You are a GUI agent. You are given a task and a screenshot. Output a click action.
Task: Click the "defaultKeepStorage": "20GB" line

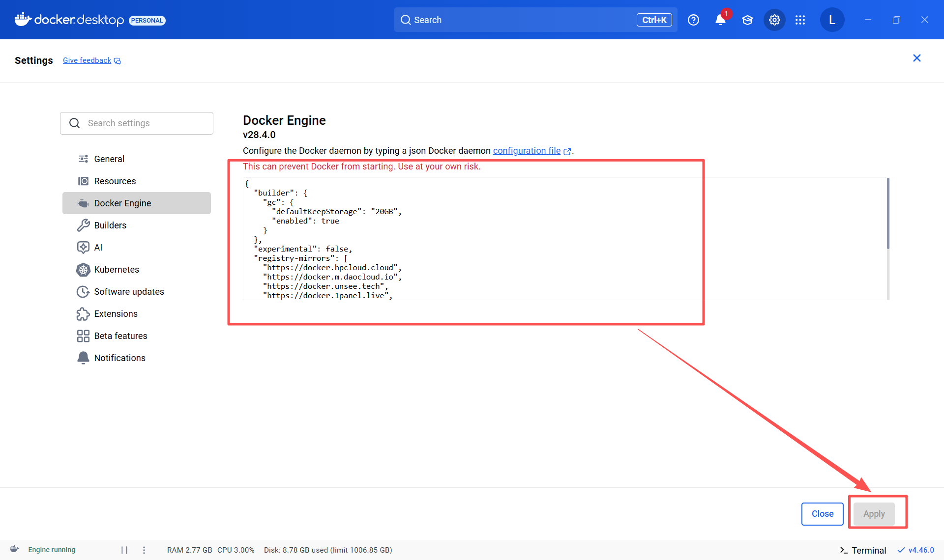(337, 212)
